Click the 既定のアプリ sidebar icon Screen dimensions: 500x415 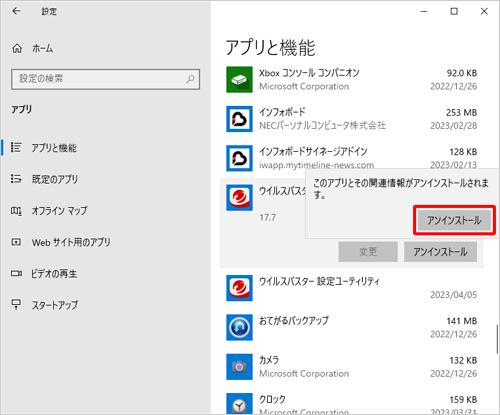pos(16,179)
